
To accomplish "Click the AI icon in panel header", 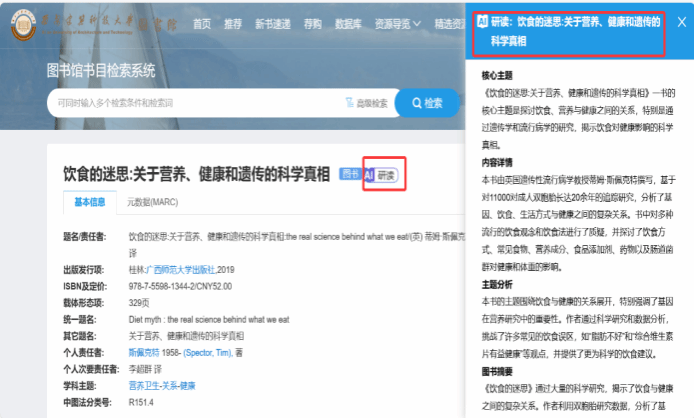I will pos(481,20).
